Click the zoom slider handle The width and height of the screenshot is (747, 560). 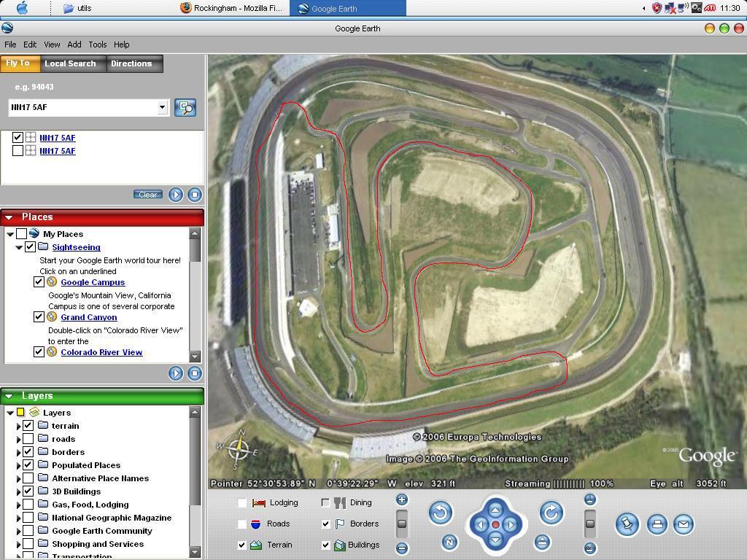tap(402, 524)
